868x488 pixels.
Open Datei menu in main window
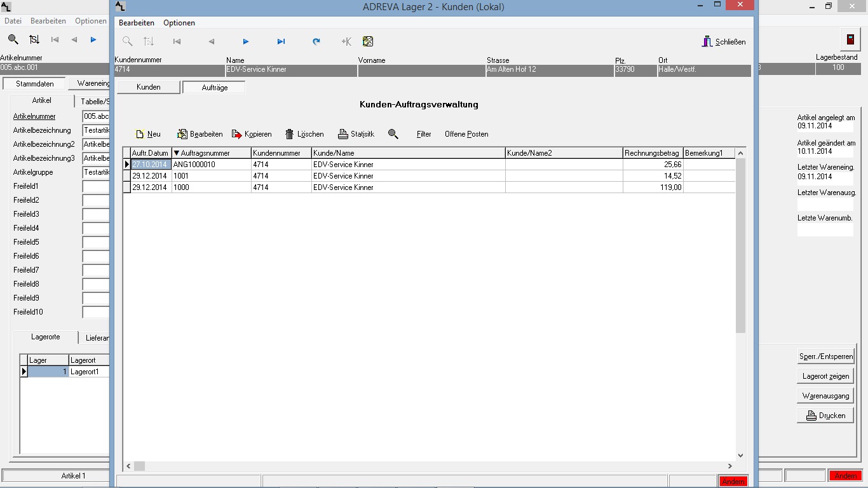coord(13,21)
